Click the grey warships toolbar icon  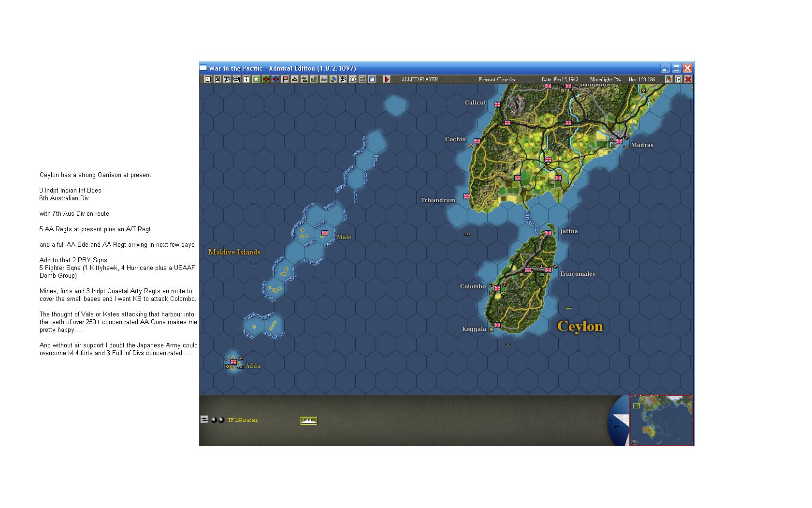[x=324, y=79]
